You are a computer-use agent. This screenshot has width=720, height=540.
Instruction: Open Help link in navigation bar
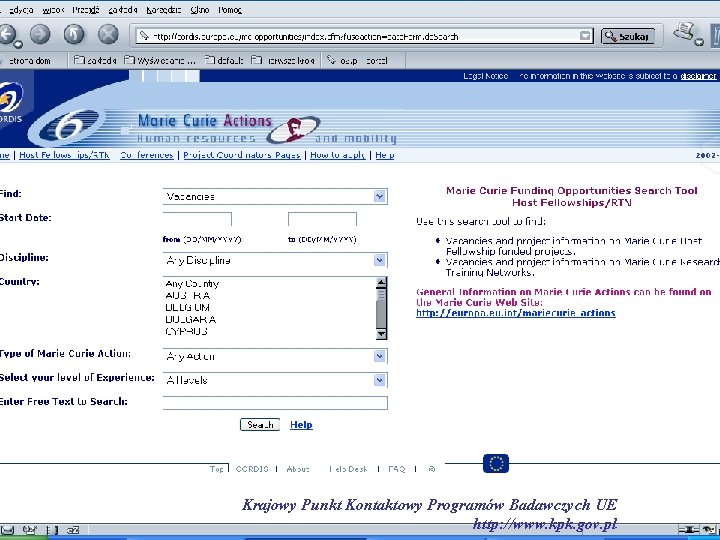[x=384, y=155]
